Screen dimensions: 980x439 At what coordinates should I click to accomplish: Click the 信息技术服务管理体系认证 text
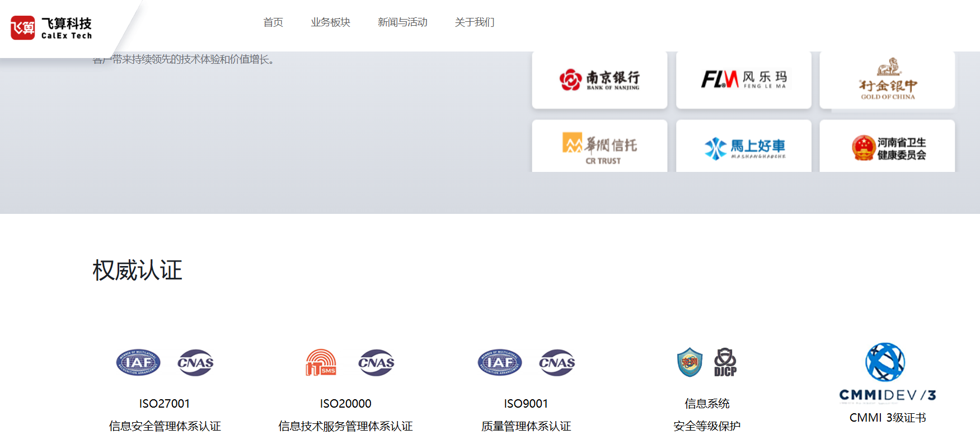345,426
